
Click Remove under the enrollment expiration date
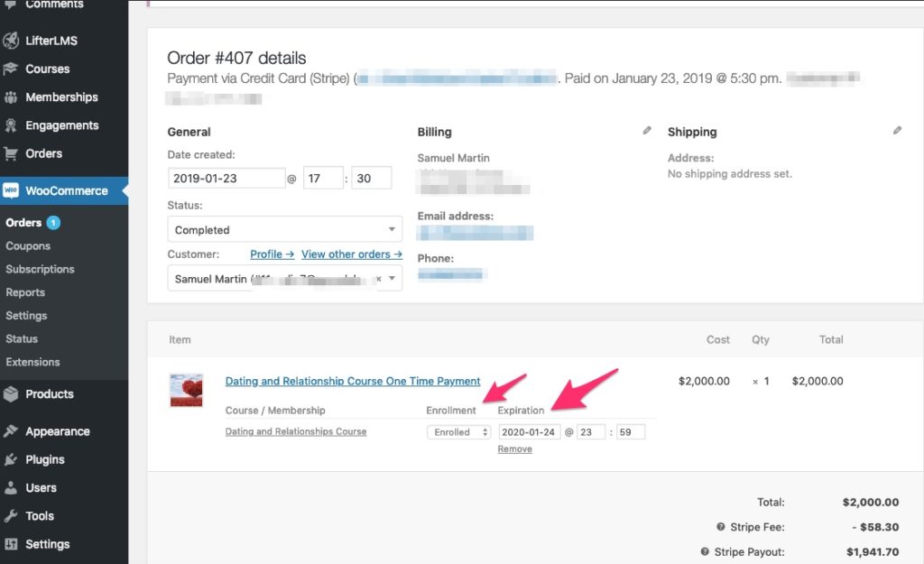click(x=514, y=448)
